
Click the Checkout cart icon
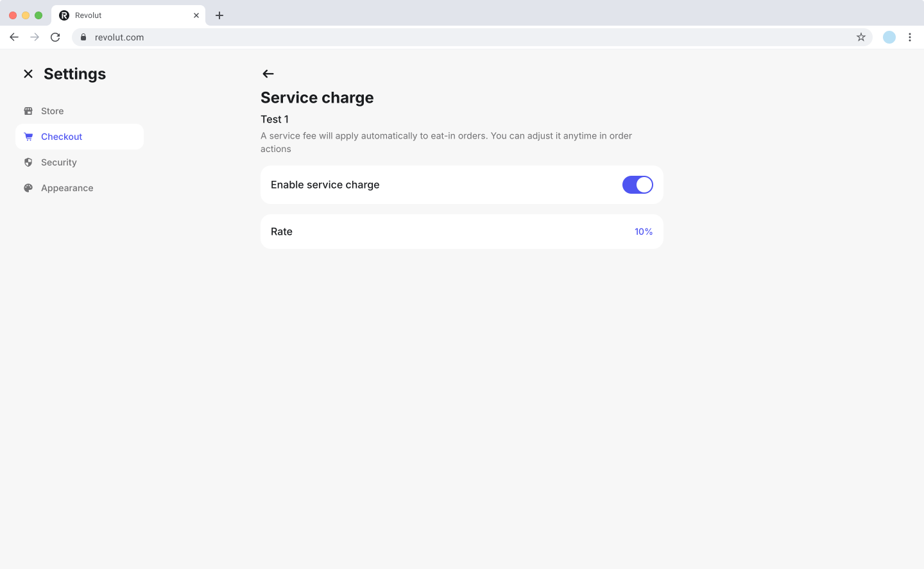28,137
